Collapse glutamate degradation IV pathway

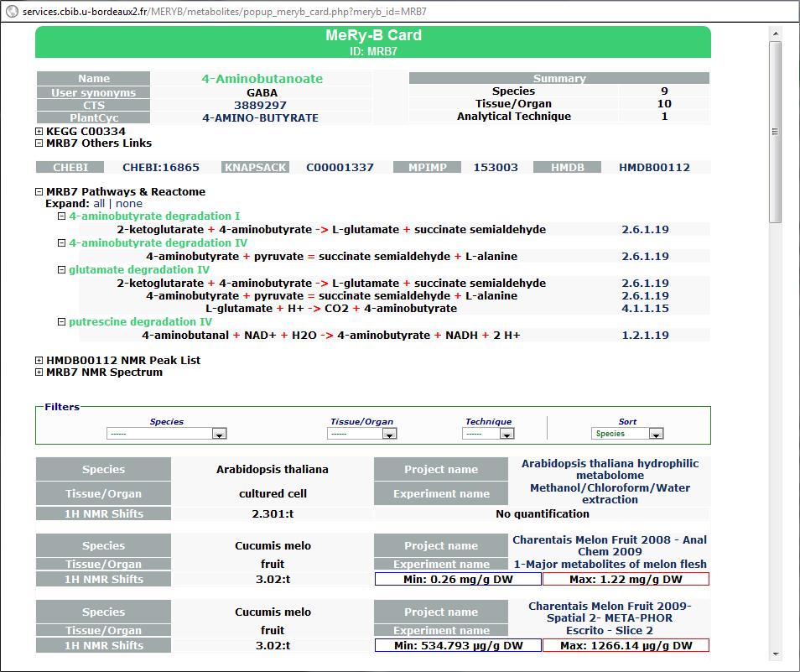(x=62, y=270)
